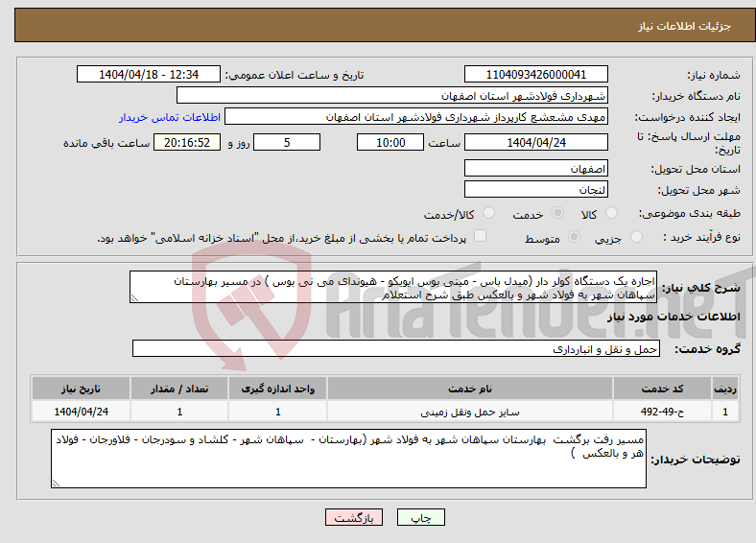Click the واحد اندازه گیری column header
Viewport: 756px width, 543px height.
pyautogui.click(x=277, y=389)
